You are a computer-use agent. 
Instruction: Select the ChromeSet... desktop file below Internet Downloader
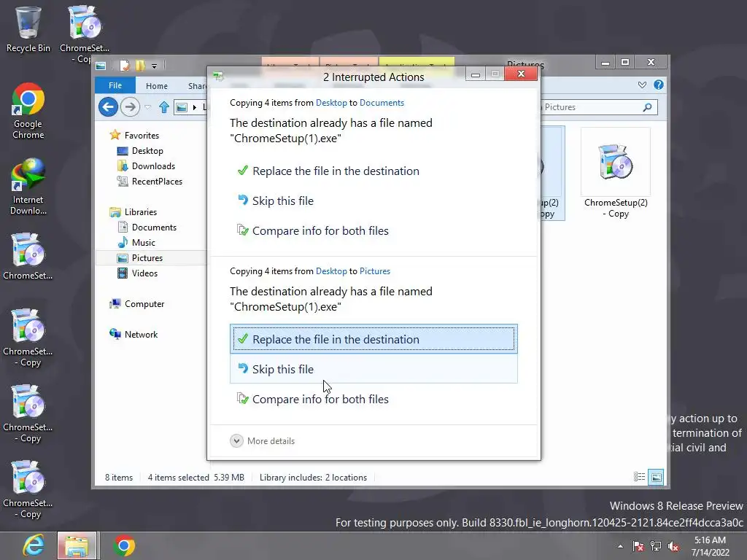28,256
